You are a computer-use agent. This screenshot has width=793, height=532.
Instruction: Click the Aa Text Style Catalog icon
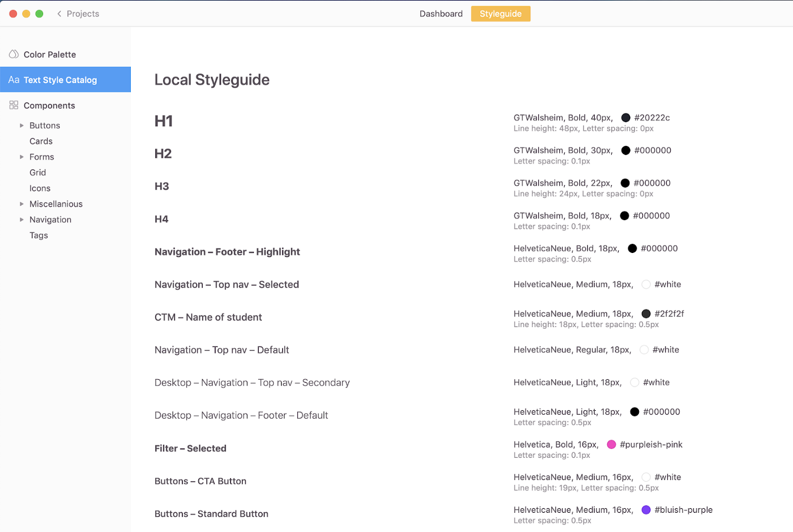click(14, 80)
